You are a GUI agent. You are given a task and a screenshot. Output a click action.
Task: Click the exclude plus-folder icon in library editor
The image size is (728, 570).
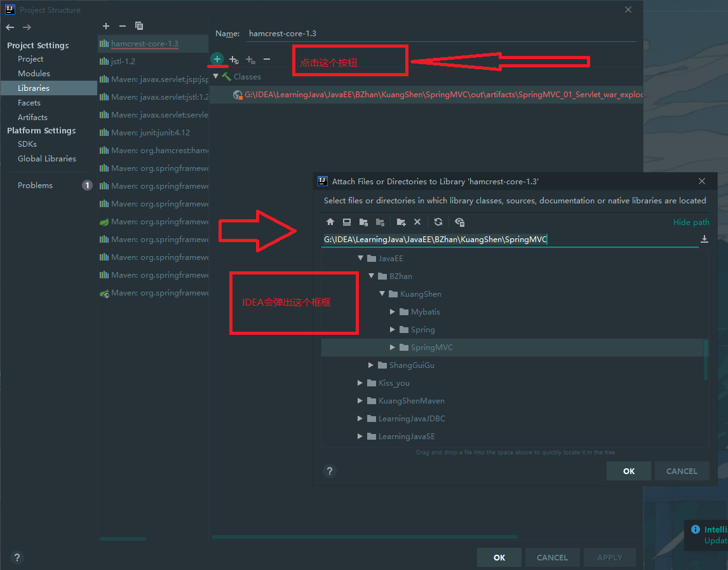[251, 60]
